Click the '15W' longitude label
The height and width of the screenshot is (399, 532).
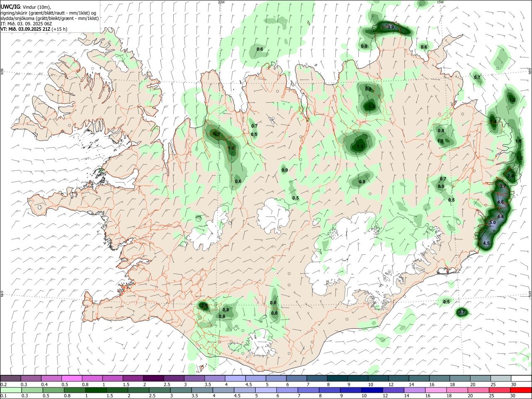pyautogui.click(x=440, y=2)
